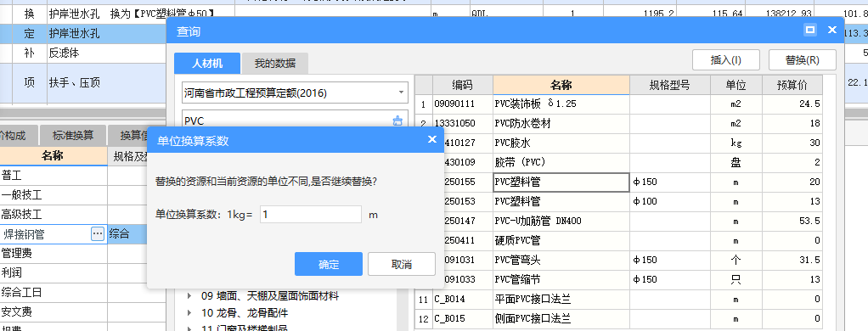Image resolution: width=868 pixels, height=331 pixels.
Task: Click the 高级技工 row
Action: click(x=54, y=214)
